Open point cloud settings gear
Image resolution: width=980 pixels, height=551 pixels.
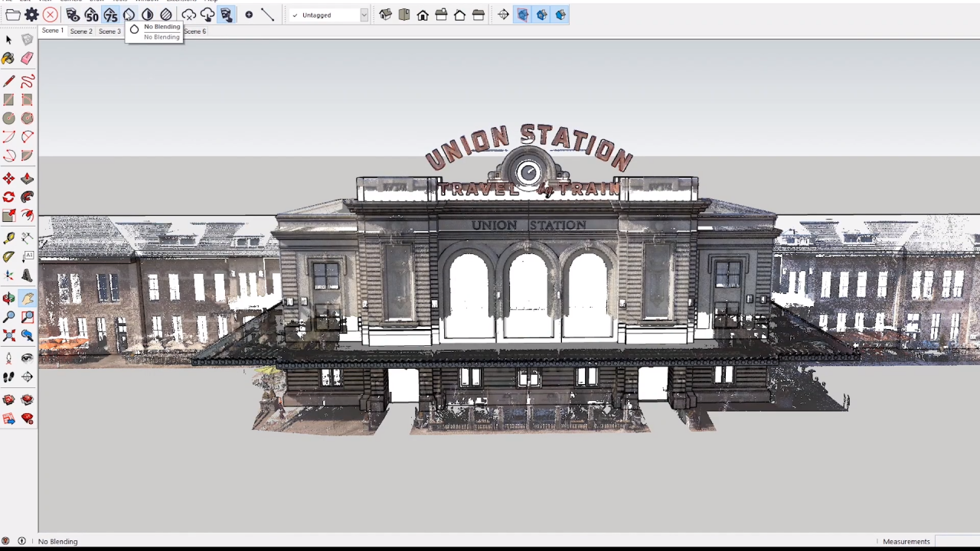[31, 15]
